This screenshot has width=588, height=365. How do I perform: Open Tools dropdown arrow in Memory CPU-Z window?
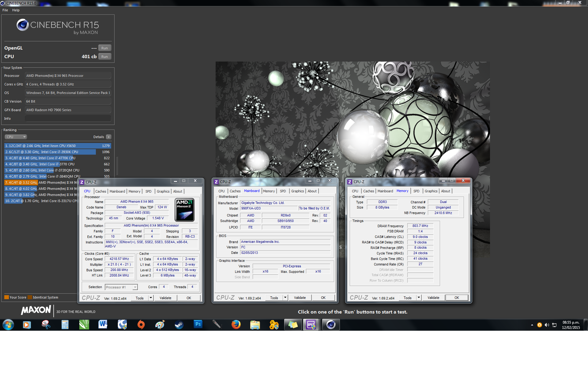[419, 298]
